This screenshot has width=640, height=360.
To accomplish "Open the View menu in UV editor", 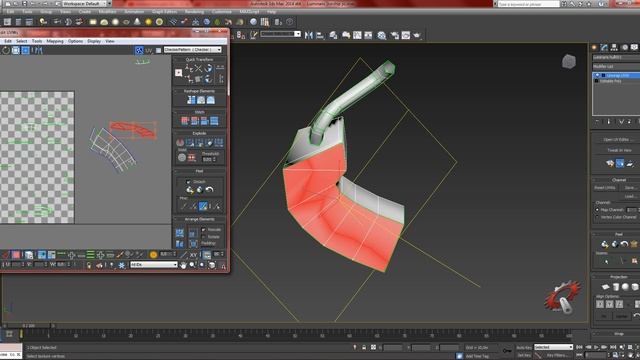I will click(110, 41).
